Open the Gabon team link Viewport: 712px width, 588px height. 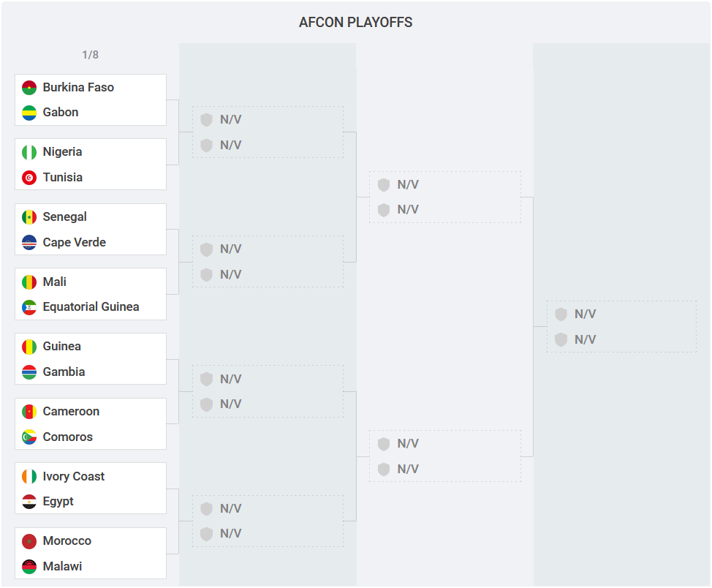pyautogui.click(x=61, y=113)
